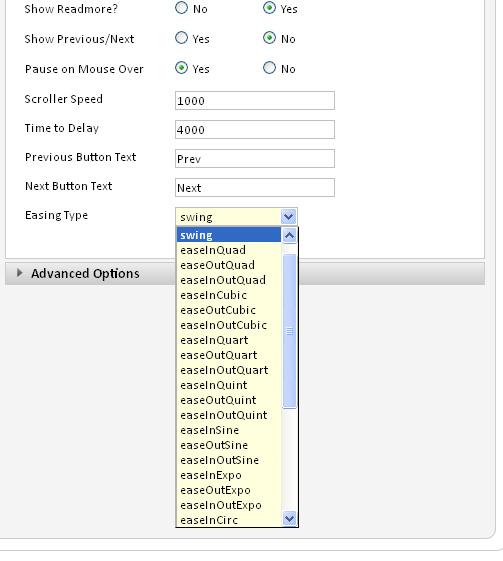The height and width of the screenshot is (561, 503).
Task: Choose easeOutCubic from the easing list
Action: point(229,310)
